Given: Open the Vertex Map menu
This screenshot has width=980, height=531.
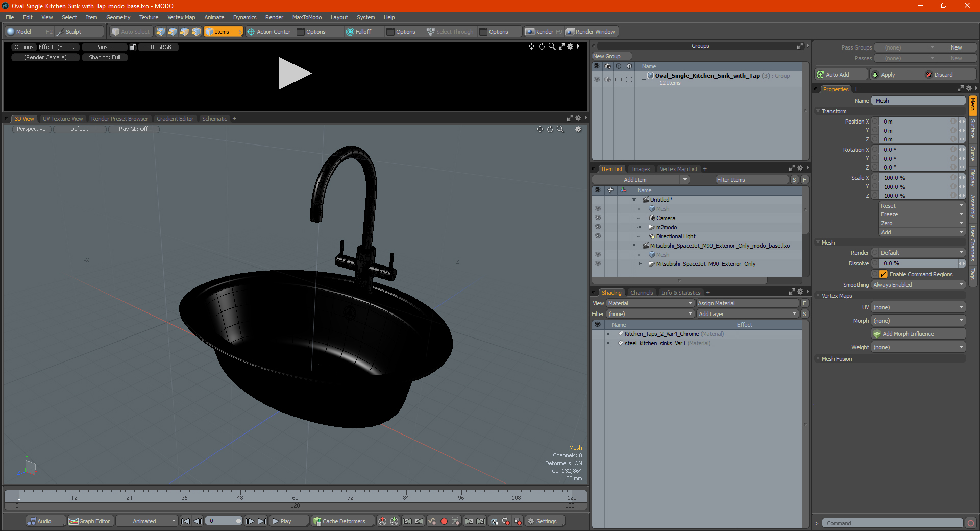Looking at the screenshot, I should 181,17.
